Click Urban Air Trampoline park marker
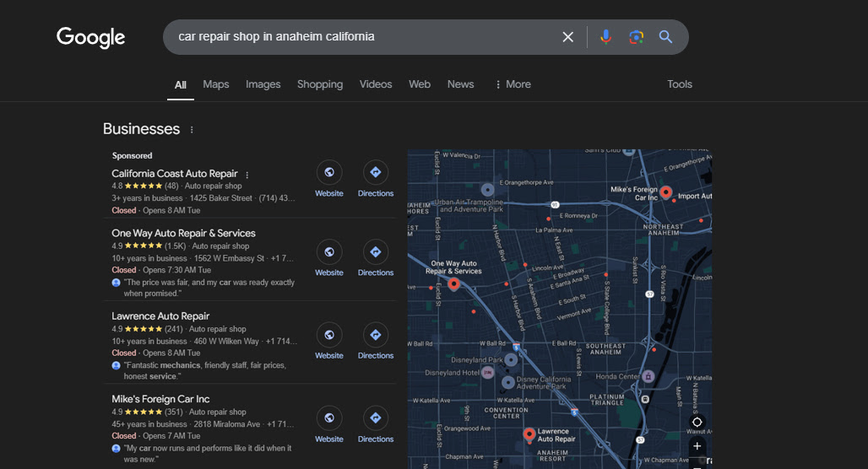 487,190
